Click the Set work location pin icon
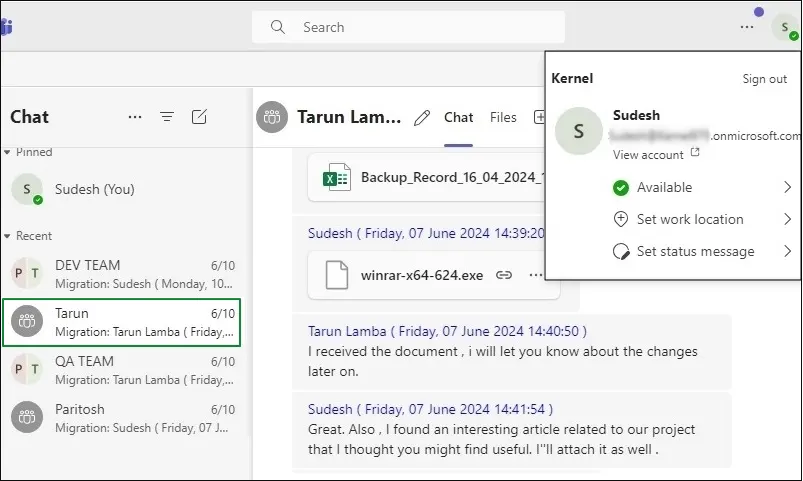 click(621, 220)
